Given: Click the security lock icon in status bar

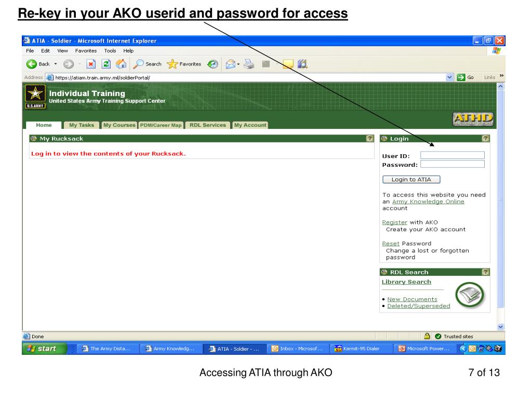Looking at the screenshot, I should click(427, 336).
